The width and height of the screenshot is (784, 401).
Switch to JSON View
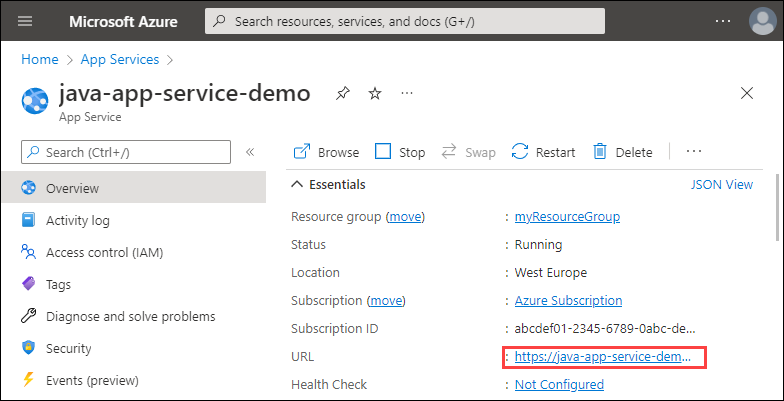pos(721,184)
